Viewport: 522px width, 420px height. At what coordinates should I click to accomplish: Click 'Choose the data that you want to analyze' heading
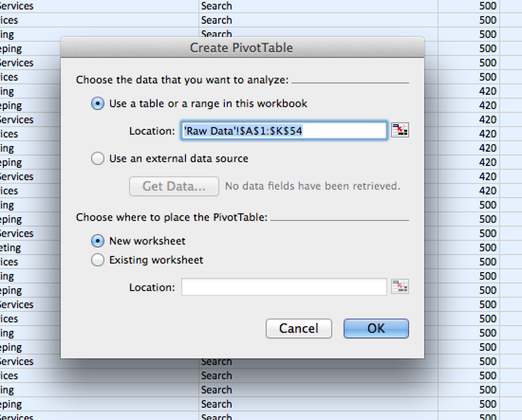pyautogui.click(x=182, y=80)
